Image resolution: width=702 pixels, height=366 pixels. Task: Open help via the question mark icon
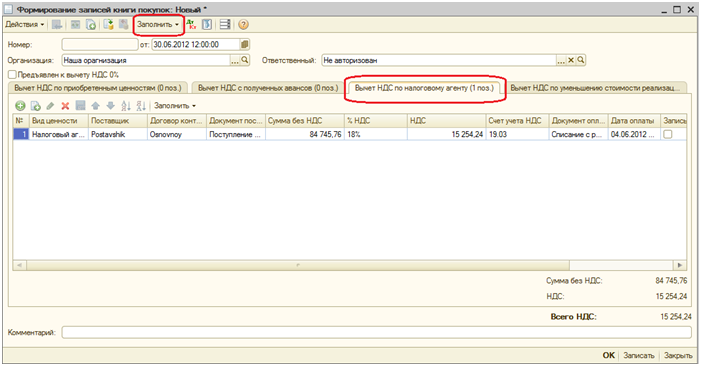[243, 25]
